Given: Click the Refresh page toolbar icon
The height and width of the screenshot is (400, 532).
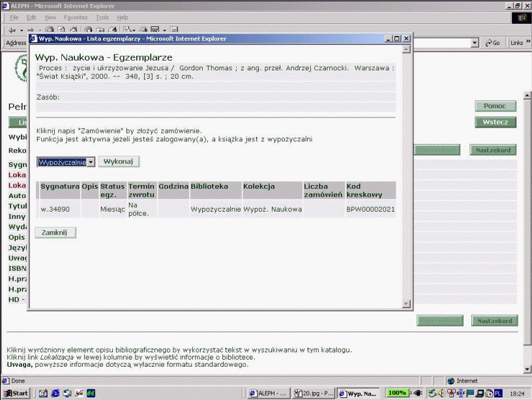Looking at the screenshot, I should [61, 29].
